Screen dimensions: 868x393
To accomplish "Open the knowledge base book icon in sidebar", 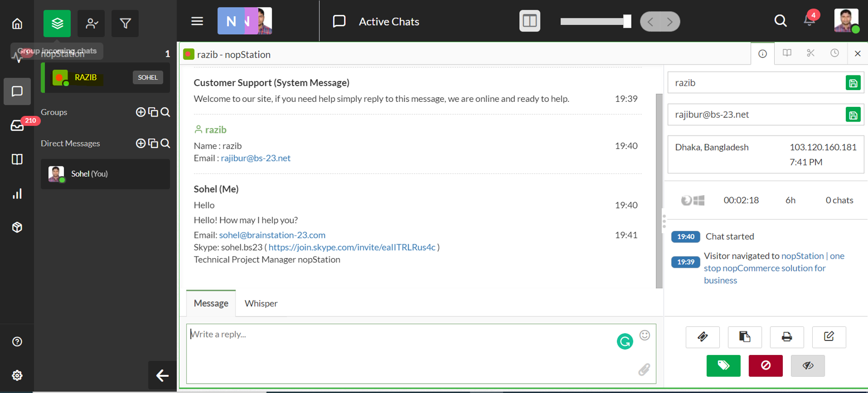I will coord(17,159).
